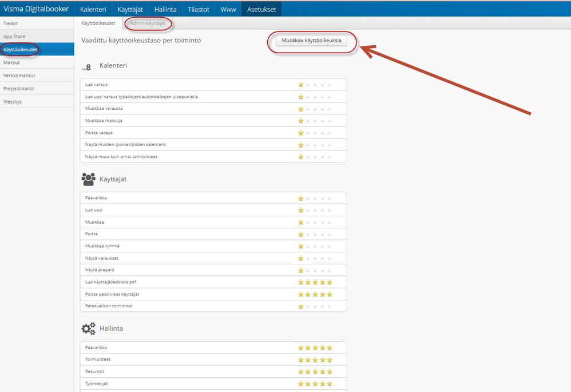571x392 pixels.
Task: Switch to the Hallinta top navigation tab
Action: click(x=165, y=10)
